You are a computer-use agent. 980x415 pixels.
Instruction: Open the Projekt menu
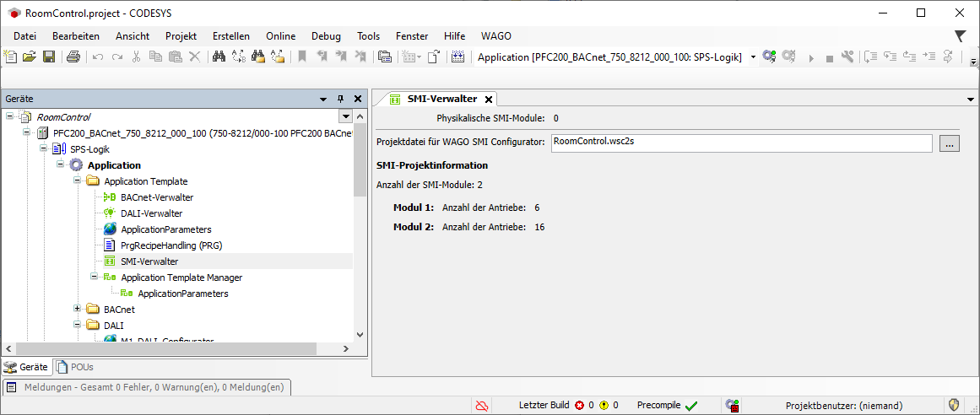point(181,35)
